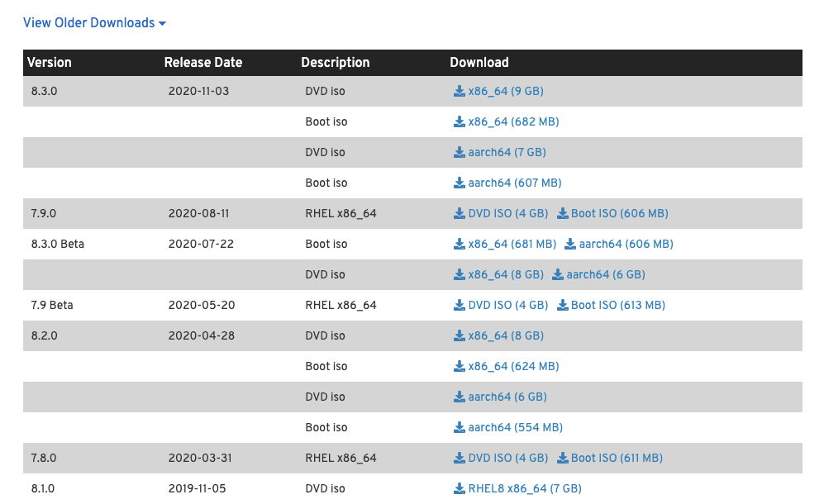
Task: Download 7.9 Beta DVD ISO (4 GB)
Action: tap(507, 306)
